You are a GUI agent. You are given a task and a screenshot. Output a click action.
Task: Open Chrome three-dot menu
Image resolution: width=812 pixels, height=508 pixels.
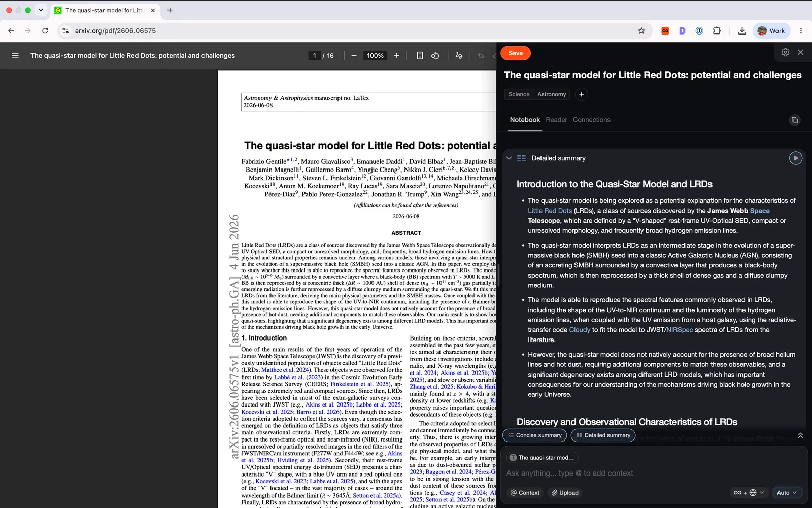801,31
